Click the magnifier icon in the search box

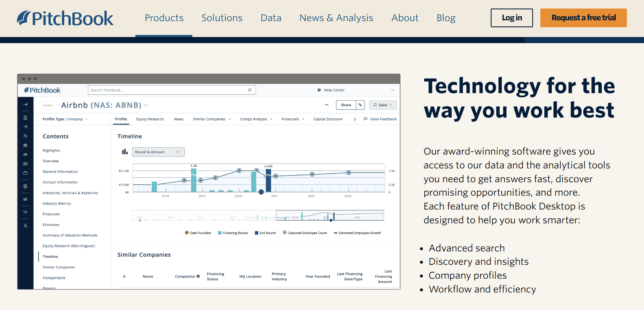(x=250, y=90)
